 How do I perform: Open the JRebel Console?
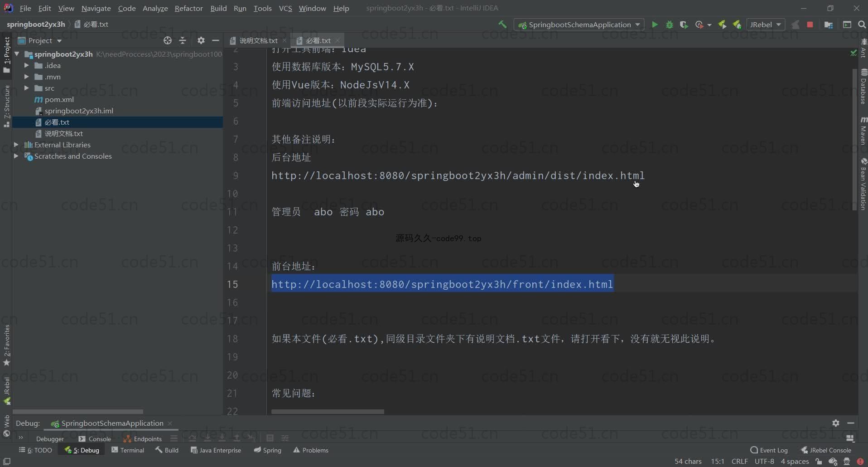pos(826,450)
